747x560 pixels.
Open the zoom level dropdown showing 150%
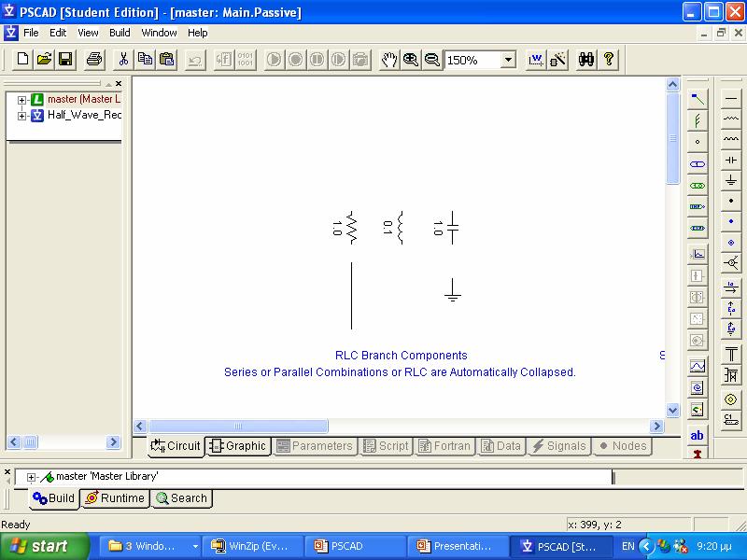[508, 60]
